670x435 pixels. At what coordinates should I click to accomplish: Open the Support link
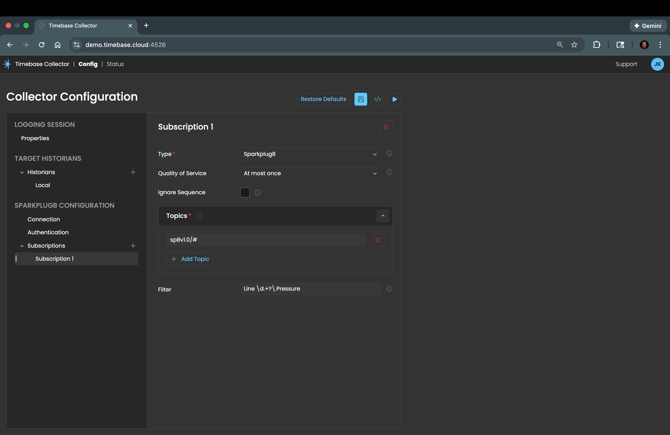(626, 64)
